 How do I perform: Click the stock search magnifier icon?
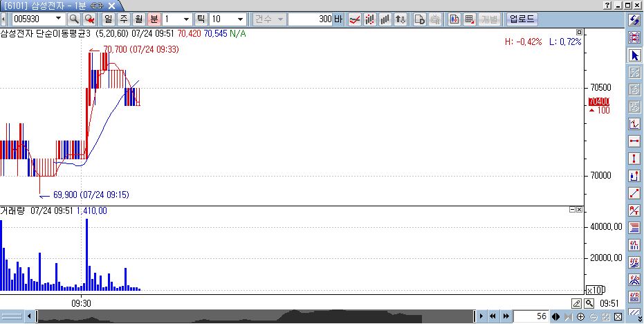[x=74, y=19]
